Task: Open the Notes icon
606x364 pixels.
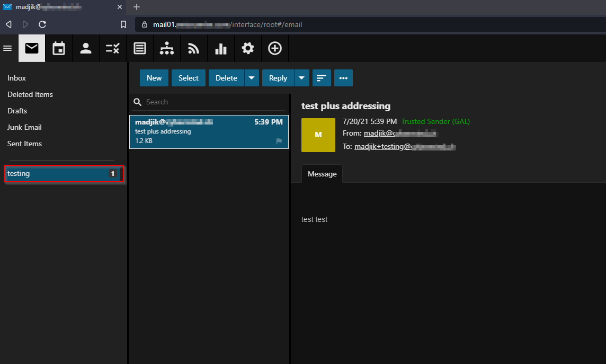Action: click(140, 49)
